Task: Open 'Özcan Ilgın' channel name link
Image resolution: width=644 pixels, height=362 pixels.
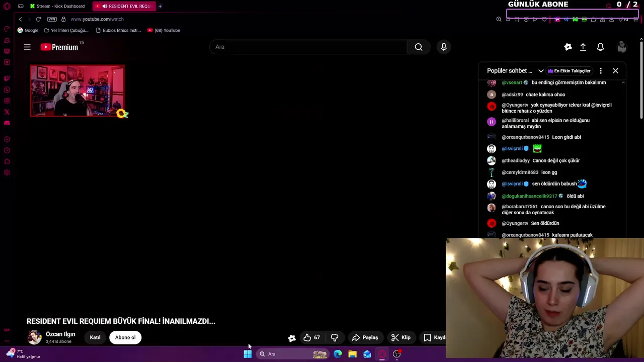Action: pyautogui.click(x=60, y=334)
